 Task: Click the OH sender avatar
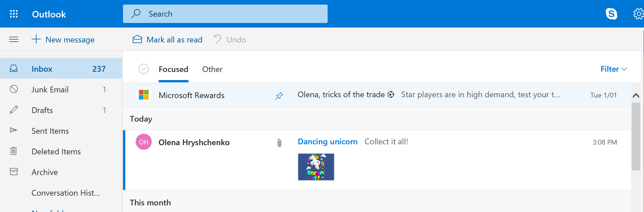pyautogui.click(x=144, y=142)
